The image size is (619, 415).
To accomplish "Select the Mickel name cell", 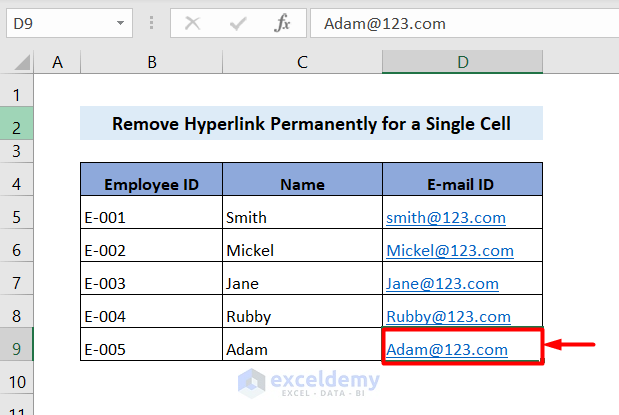I will coord(302,245).
